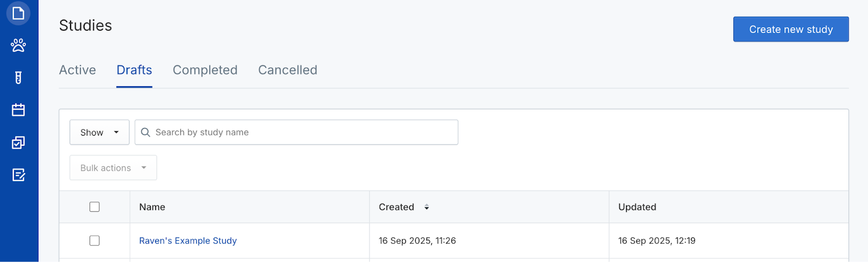
Task: Open the Raven's Example Study link
Action: [188, 241]
